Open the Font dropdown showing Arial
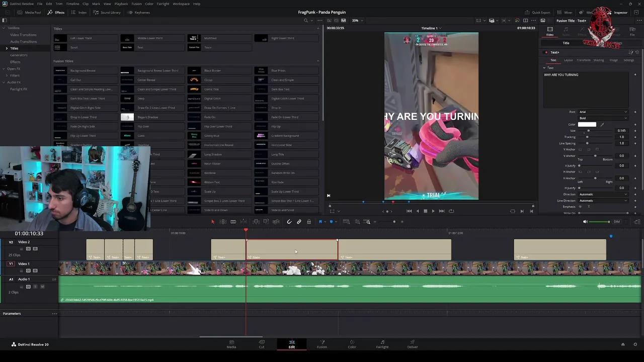This screenshot has width=644, height=362. (x=603, y=112)
